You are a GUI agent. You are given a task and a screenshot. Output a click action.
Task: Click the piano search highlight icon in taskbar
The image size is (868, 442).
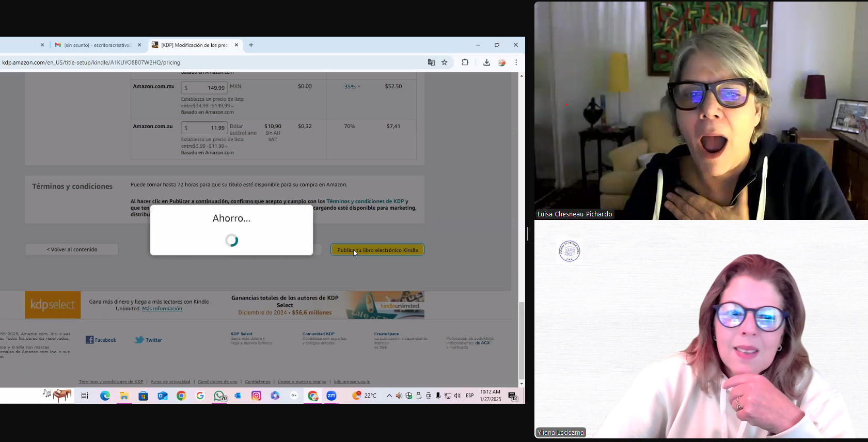(x=57, y=396)
